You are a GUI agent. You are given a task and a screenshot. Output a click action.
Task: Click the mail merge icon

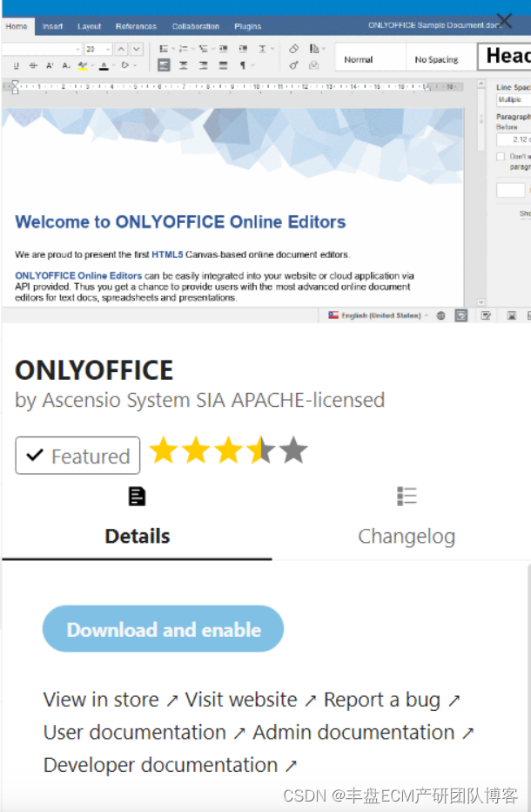[313, 65]
